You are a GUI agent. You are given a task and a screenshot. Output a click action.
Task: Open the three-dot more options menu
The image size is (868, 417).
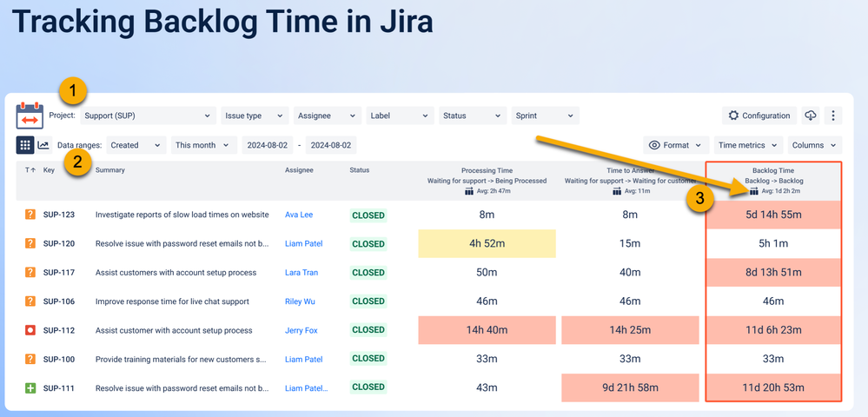(x=833, y=116)
